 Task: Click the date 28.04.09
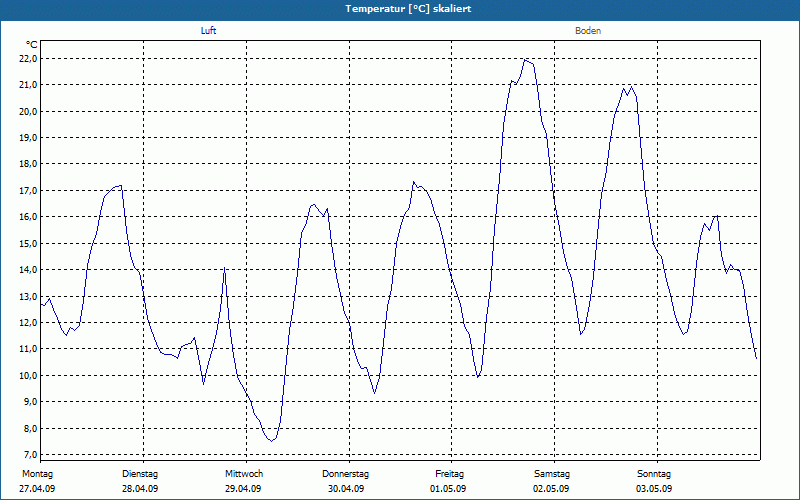point(140,489)
